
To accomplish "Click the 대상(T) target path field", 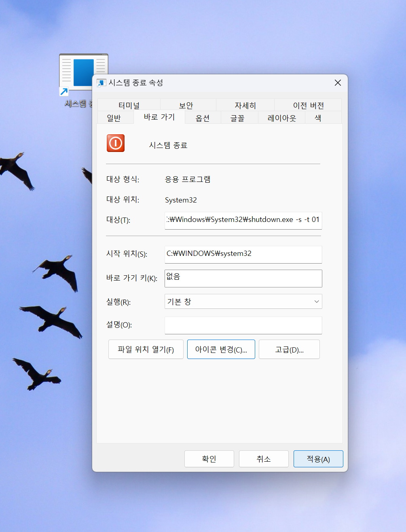I will point(243,220).
